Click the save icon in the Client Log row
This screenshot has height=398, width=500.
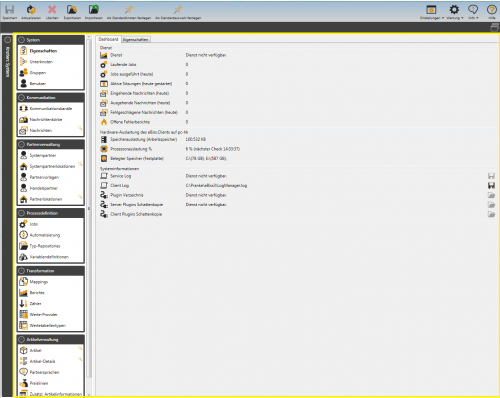[x=491, y=185]
